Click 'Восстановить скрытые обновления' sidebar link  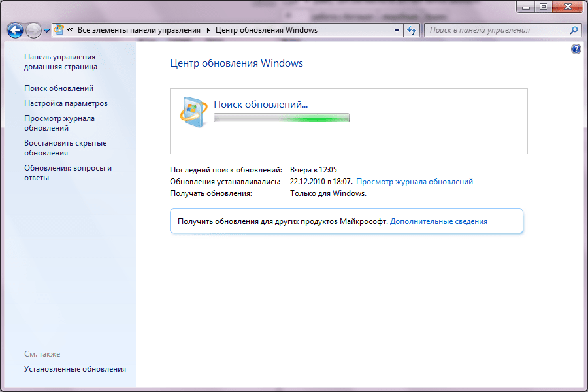tap(65, 148)
